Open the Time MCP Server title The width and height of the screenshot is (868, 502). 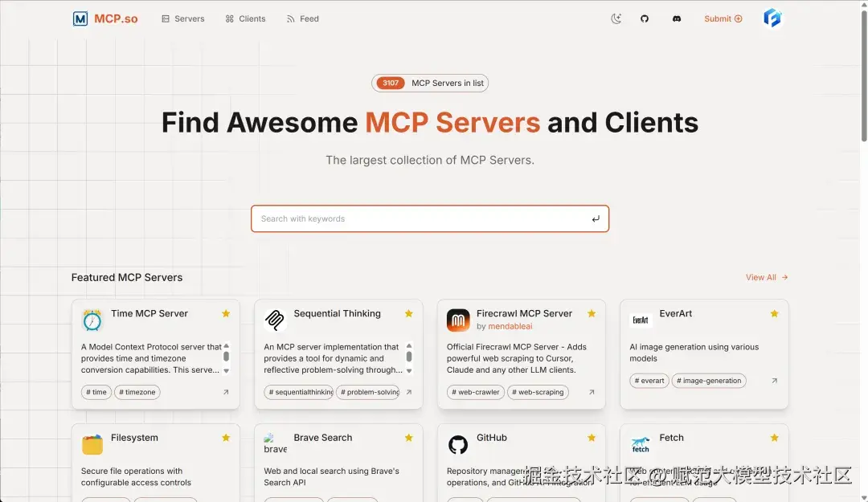(149, 313)
